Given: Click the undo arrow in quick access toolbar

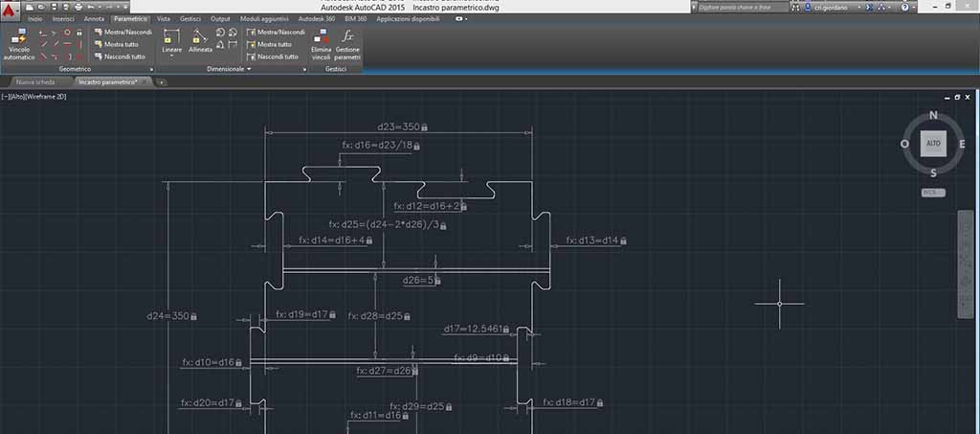Looking at the screenshot, I should (91, 7).
